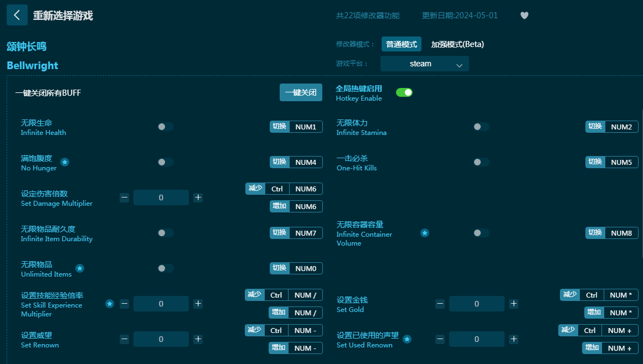Click Ctrl NUM / decrease hotkey for Skill Experience

coord(284,295)
